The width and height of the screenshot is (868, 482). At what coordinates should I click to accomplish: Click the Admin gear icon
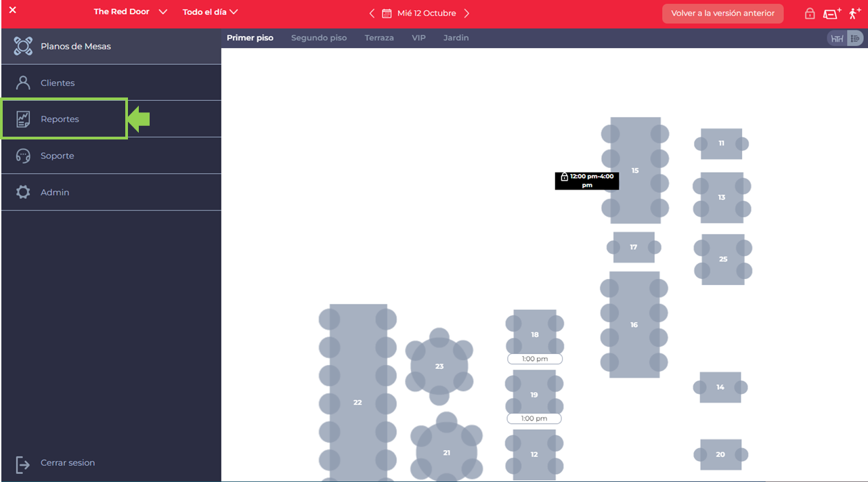click(23, 192)
